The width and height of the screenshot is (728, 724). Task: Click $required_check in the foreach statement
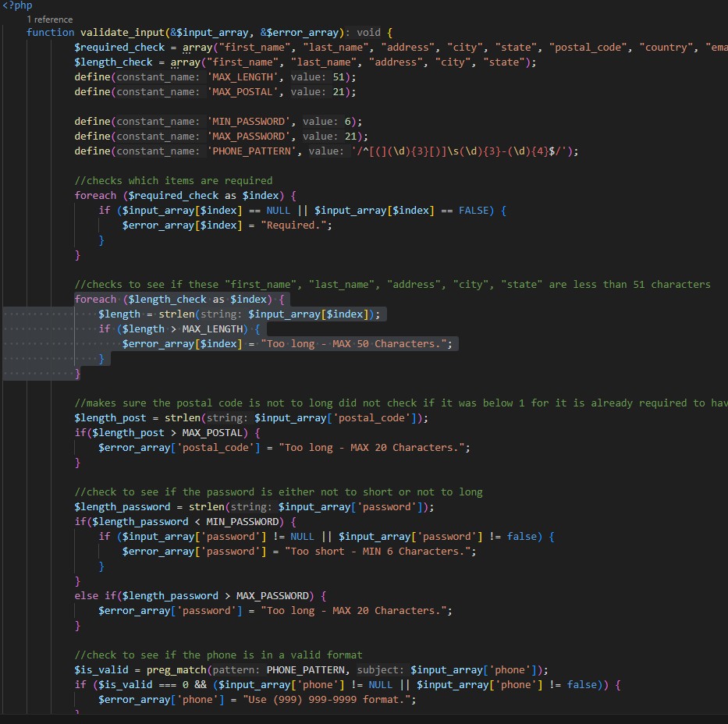[173, 195]
